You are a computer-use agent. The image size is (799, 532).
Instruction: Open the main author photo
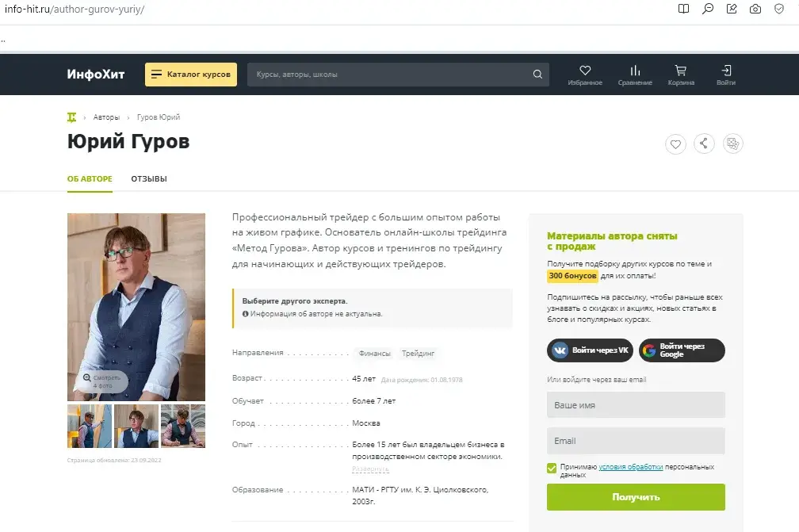[x=136, y=307]
